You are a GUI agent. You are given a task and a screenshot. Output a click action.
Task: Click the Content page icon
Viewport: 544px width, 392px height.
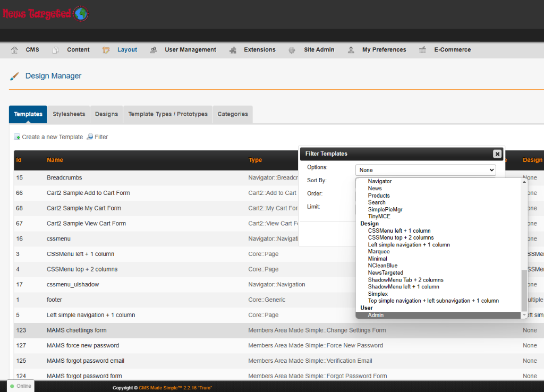pyautogui.click(x=56, y=50)
